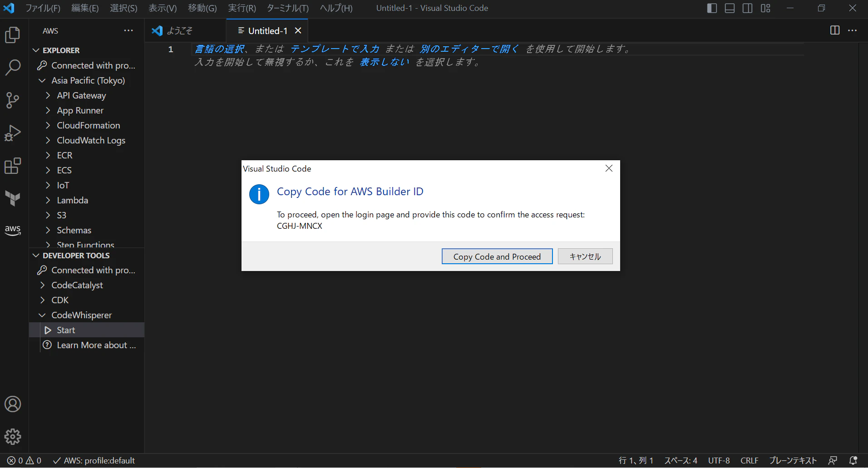Screen dimensions: 868x468
Task: Toggle primary side bar layout icon
Action: click(x=712, y=8)
